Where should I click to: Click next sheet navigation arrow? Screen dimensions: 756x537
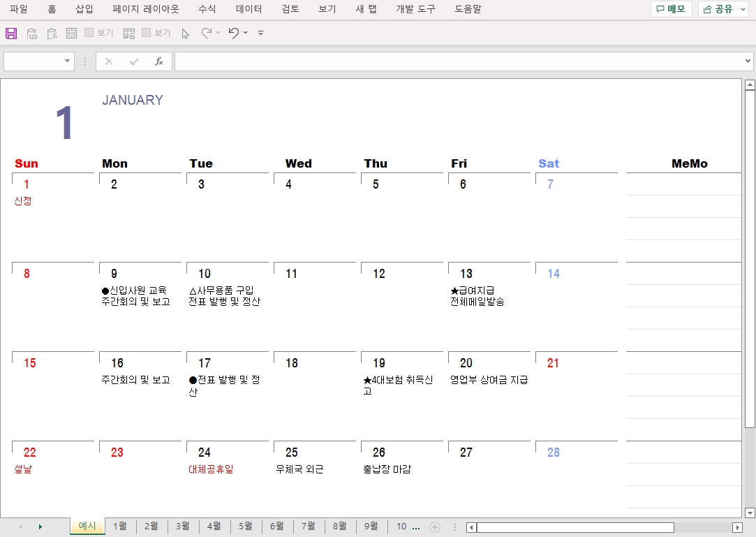(40, 527)
